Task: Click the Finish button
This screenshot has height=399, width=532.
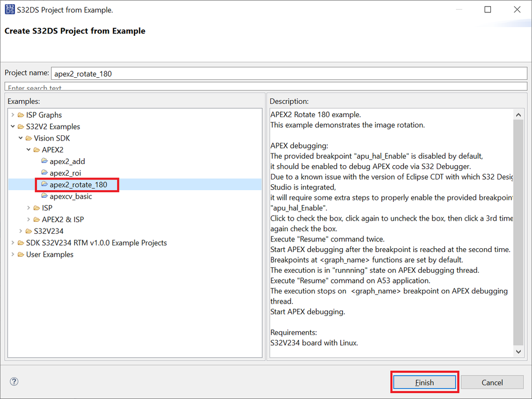Action: point(424,382)
